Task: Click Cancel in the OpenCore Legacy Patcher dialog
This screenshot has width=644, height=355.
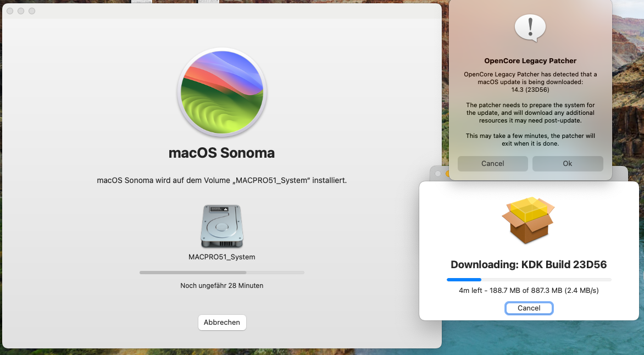Action: 492,164
